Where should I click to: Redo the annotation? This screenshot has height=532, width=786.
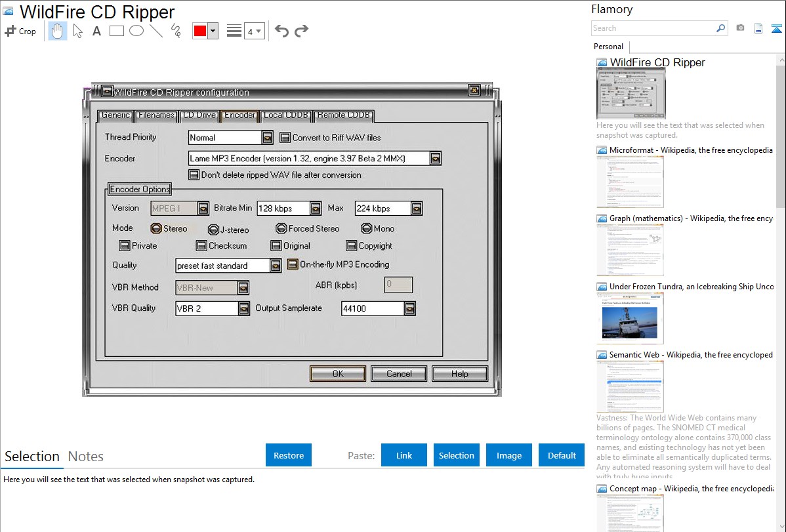[301, 31]
